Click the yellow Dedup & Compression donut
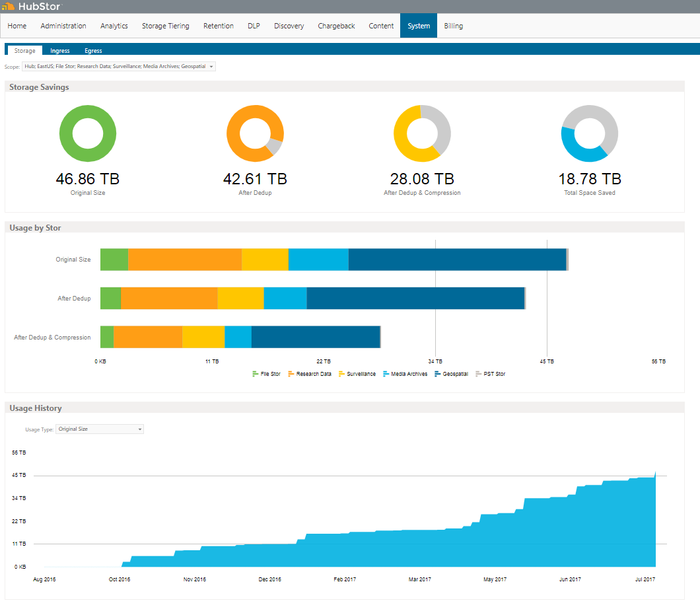This screenshot has width=700, height=615. click(423, 133)
